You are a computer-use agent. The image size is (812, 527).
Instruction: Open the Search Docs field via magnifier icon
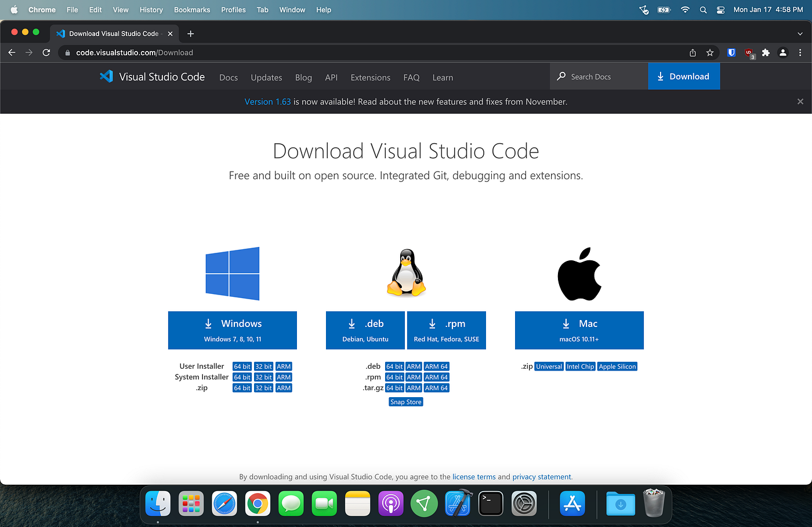[x=561, y=76]
